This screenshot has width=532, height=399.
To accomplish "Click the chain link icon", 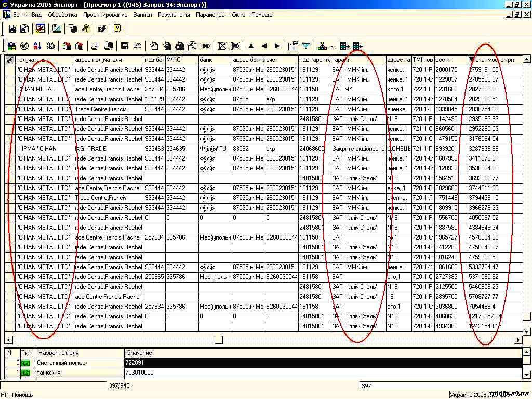I will pos(205,46).
